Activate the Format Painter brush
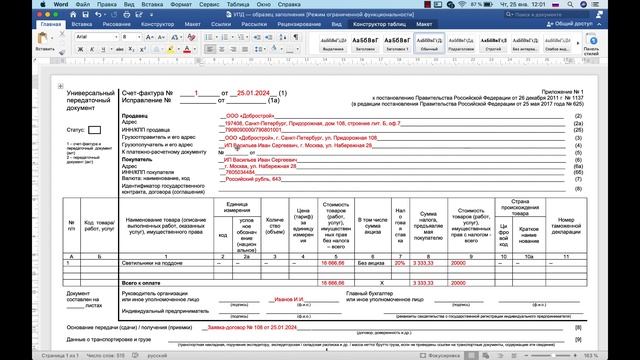 (x=62, y=51)
